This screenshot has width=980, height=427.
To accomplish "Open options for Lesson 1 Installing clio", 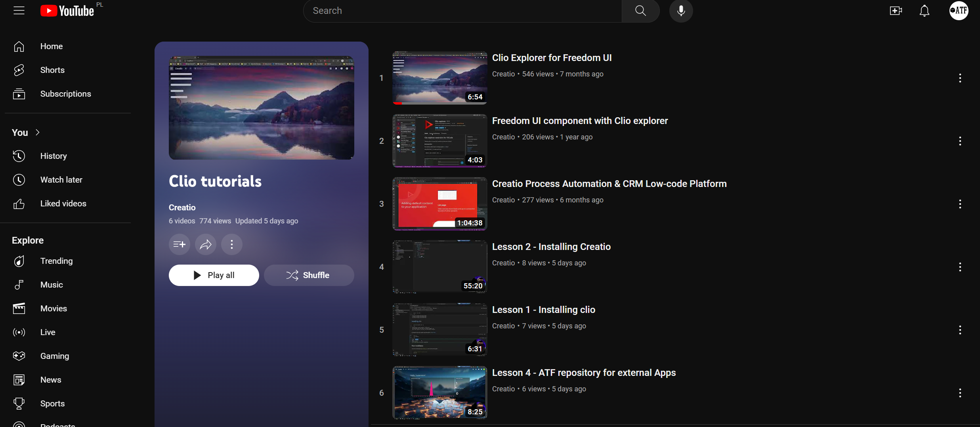I will [960, 330].
